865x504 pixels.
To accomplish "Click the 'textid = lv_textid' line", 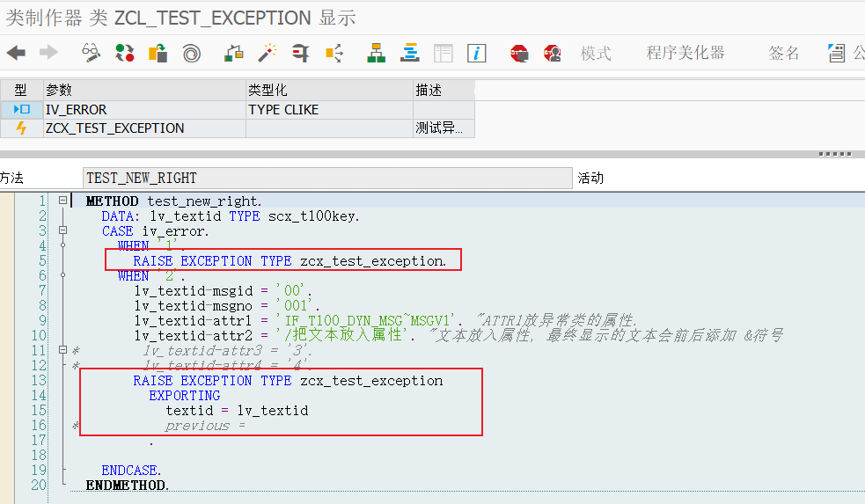I will pos(237,410).
